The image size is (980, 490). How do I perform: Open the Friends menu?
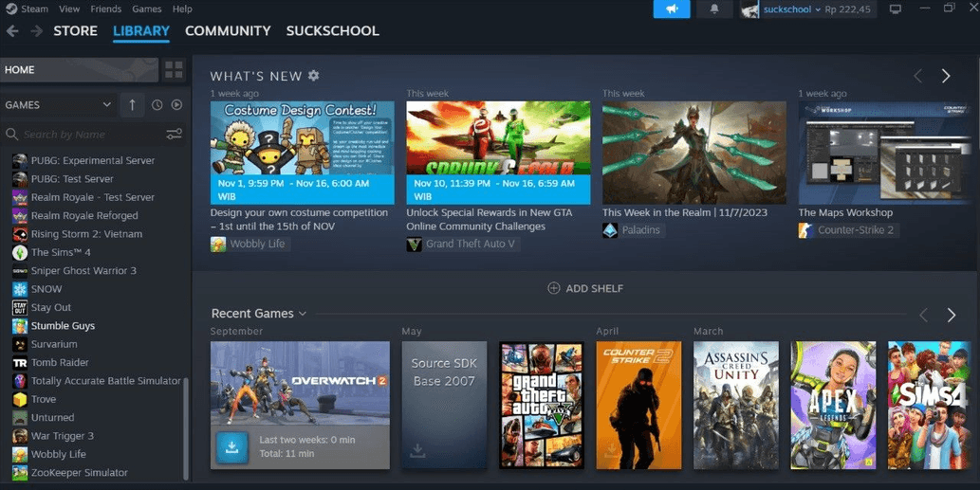click(x=105, y=9)
